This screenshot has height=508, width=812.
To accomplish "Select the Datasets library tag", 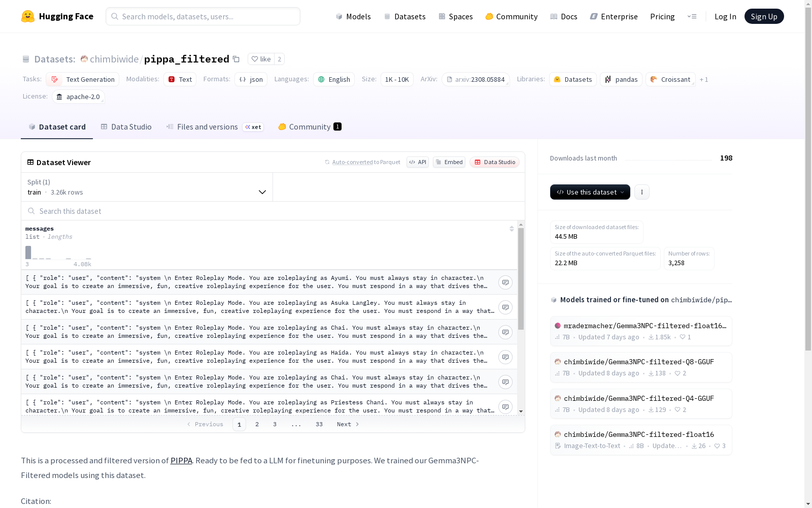I will tap(573, 79).
